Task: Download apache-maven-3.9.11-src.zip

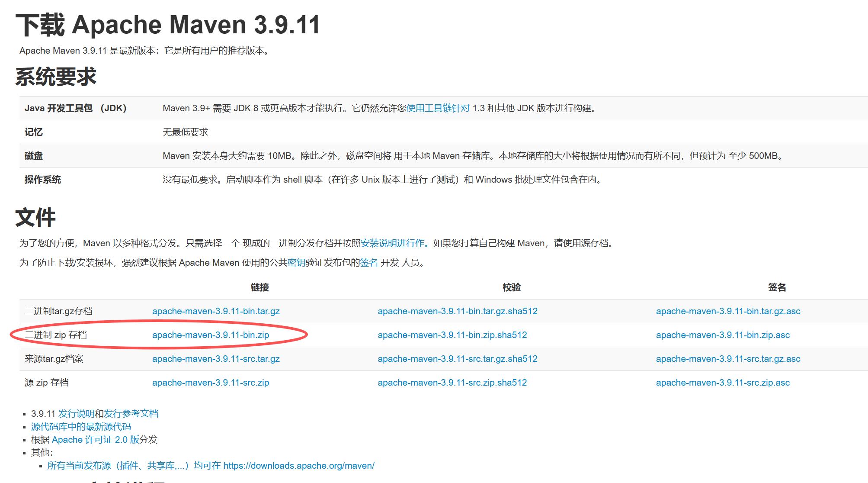Action: coord(211,383)
